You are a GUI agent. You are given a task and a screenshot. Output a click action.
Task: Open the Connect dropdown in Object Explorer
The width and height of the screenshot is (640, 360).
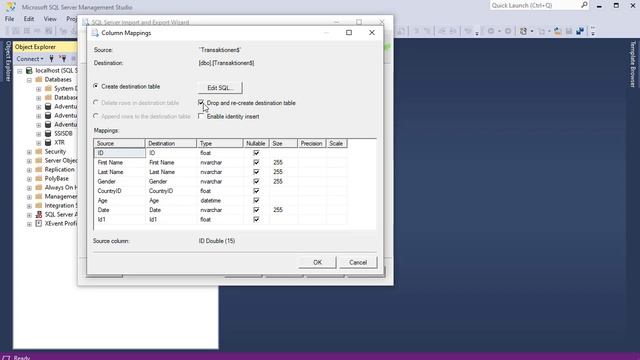30,59
